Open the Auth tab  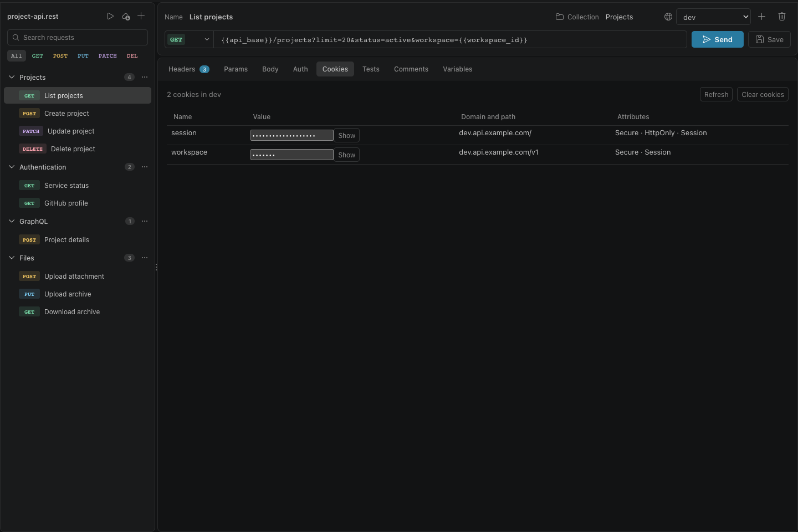tap(300, 69)
